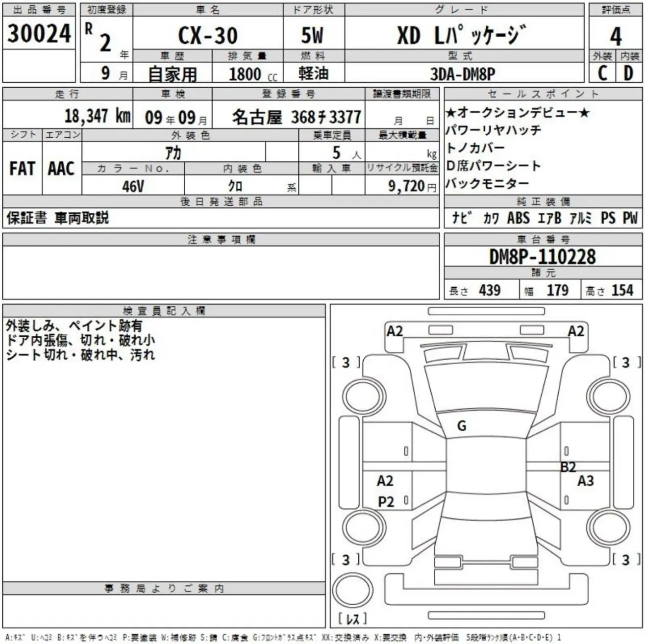Select the セールスポイント section header
Image resolution: width=645 pixels, height=644 pixels.
tap(543, 94)
